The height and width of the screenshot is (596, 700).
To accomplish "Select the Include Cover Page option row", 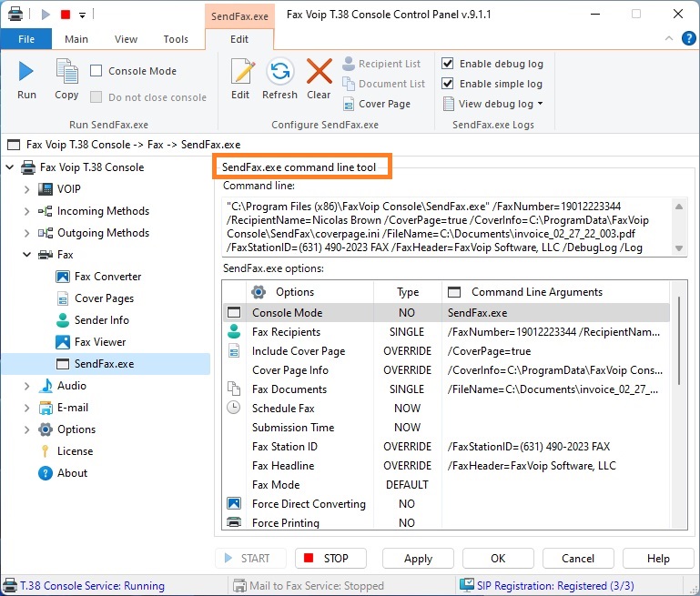I will (x=446, y=351).
